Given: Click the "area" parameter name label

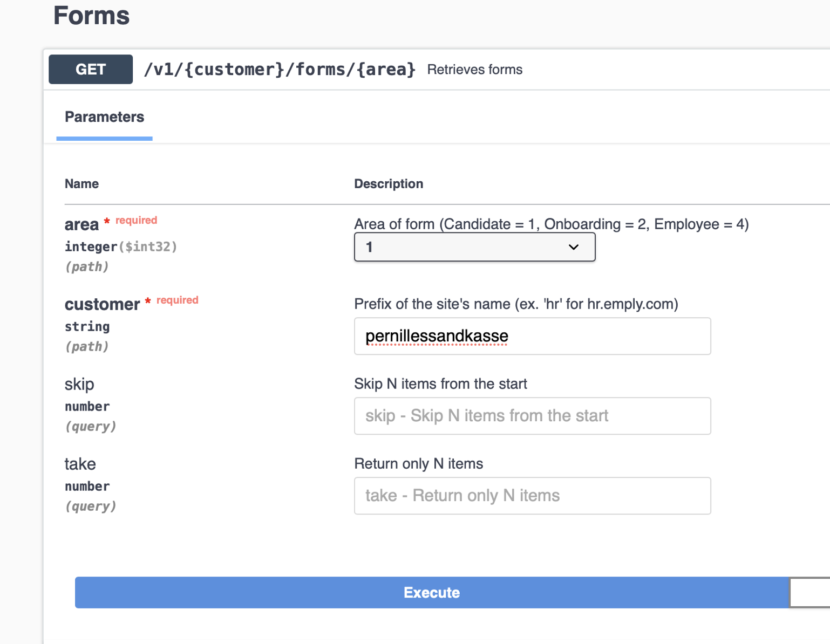Looking at the screenshot, I should point(81,224).
